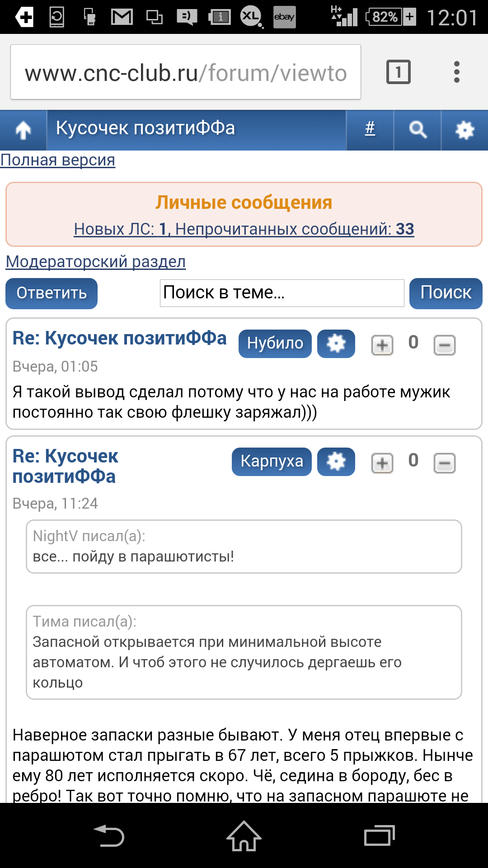Focus the Поиск в теме search field
Viewport: 488px width, 868px height.
click(282, 293)
